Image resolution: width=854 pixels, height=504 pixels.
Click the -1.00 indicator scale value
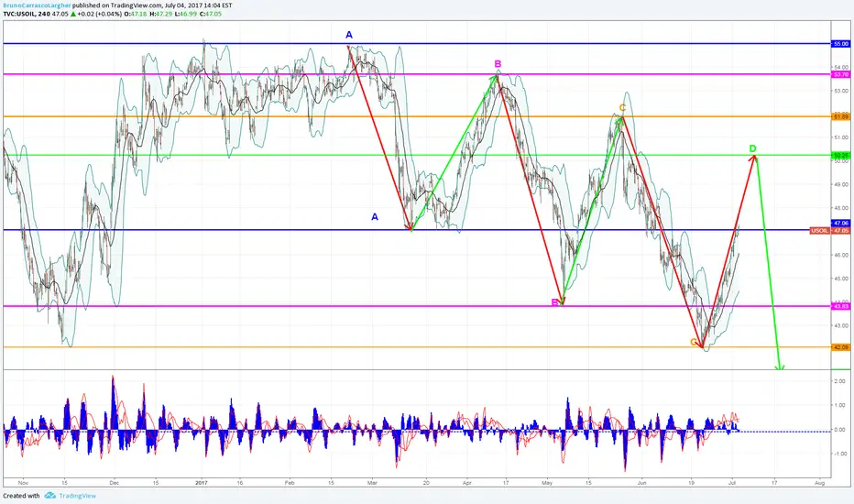point(838,454)
